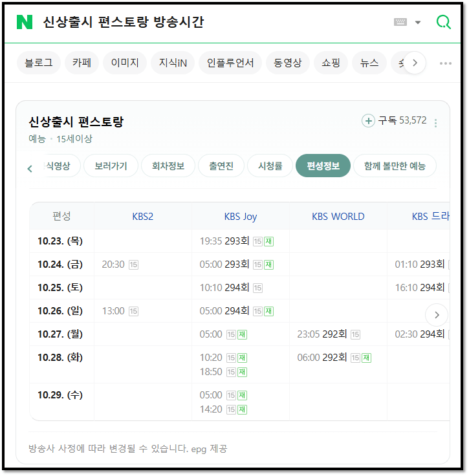
Task: Click the green Naver N logo
Action: [25, 22]
